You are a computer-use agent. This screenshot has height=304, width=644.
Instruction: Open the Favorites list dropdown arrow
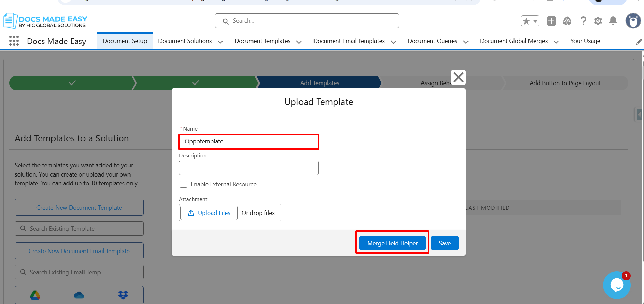[x=535, y=21]
